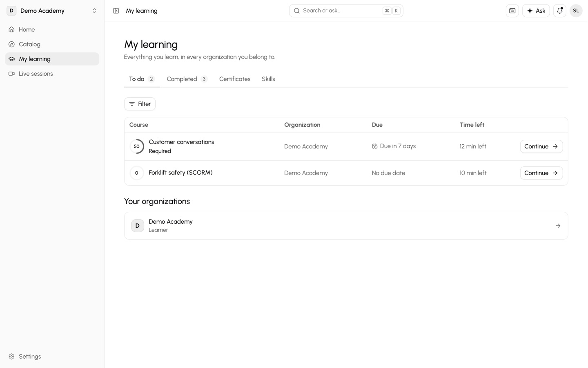Open the Customer conversations course title
Viewport: 588px width, 368px height.
tap(181, 142)
